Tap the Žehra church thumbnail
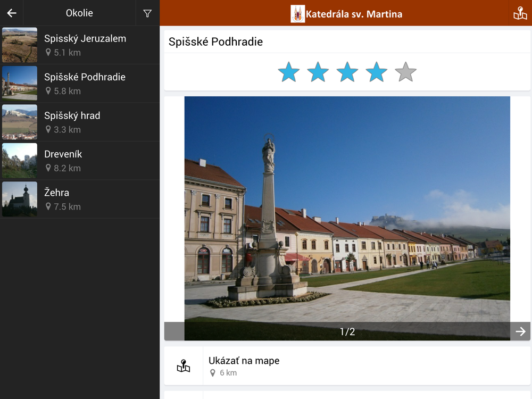The image size is (532, 399). click(x=20, y=199)
